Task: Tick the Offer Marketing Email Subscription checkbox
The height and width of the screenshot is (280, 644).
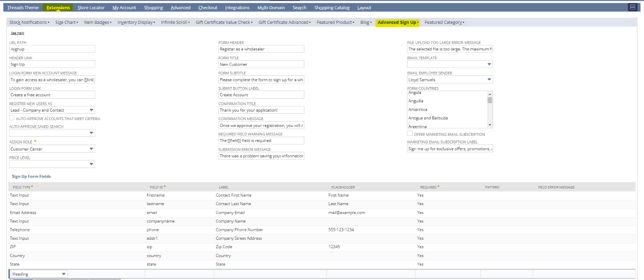Action: point(410,134)
